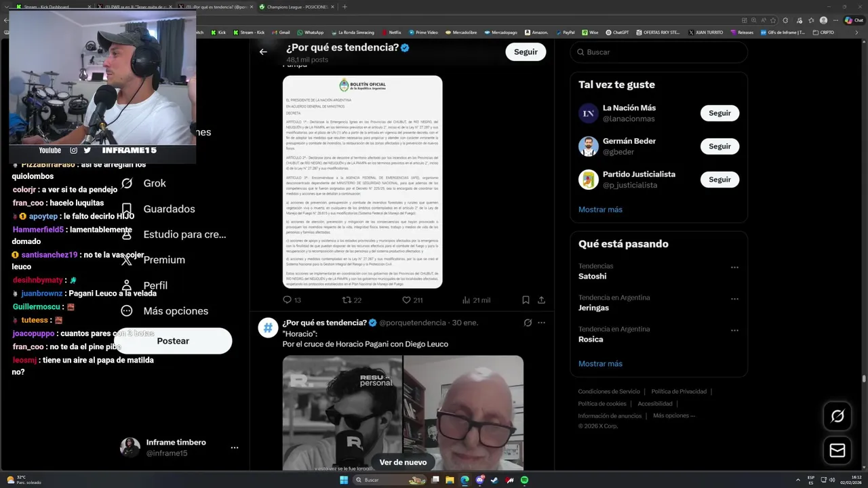The height and width of the screenshot is (488, 868).
Task: Open the Más opciones circle icon
Action: [x=126, y=311]
